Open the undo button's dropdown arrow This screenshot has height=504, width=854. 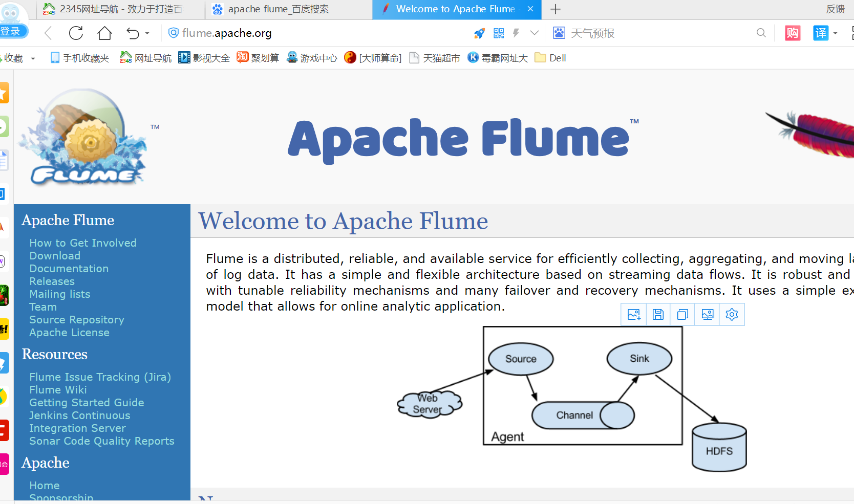[146, 33]
